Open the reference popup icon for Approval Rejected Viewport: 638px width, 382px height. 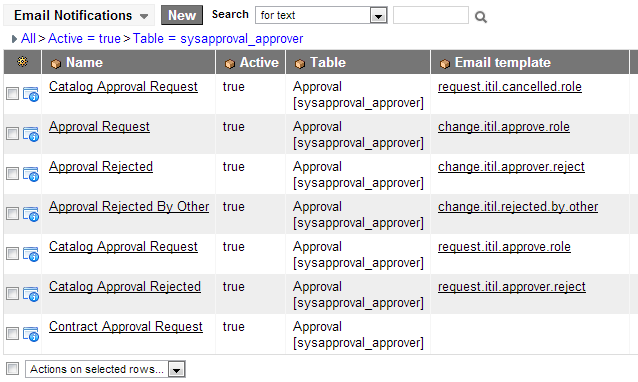tap(31, 174)
